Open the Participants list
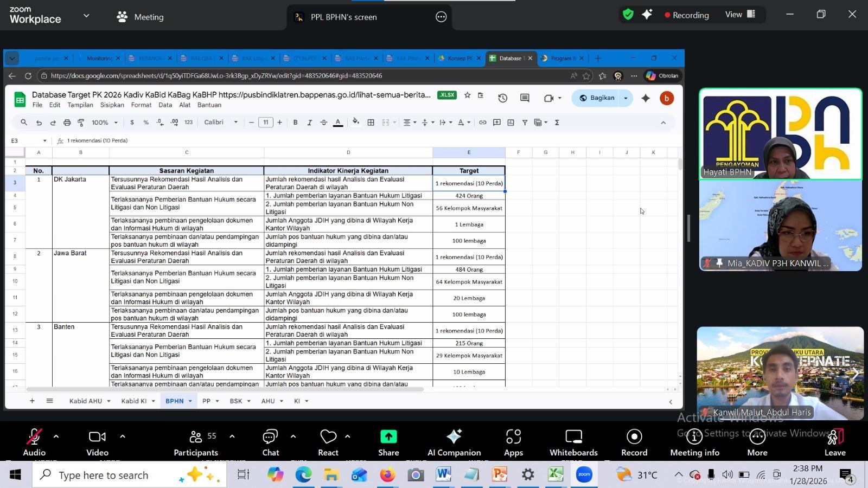The height and width of the screenshot is (488, 868). coord(195,437)
